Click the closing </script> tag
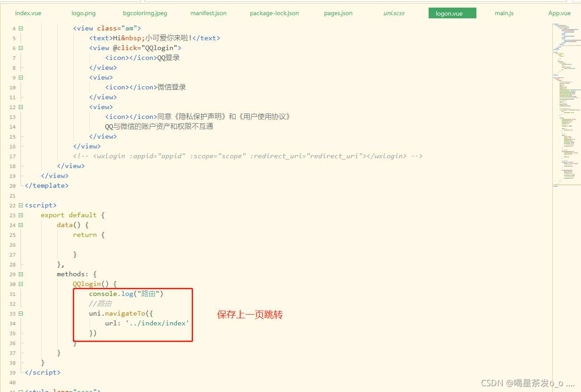 tap(42, 372)
